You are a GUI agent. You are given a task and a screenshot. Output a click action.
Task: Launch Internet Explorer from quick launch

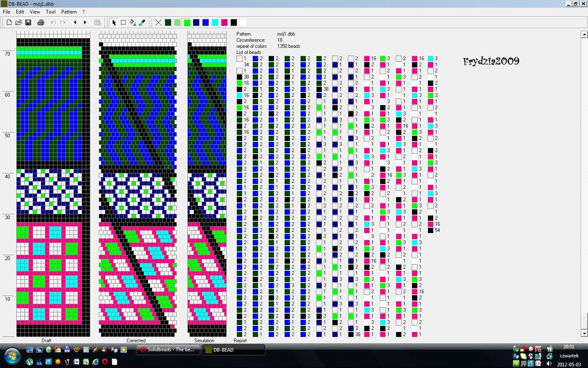(96, 362)
